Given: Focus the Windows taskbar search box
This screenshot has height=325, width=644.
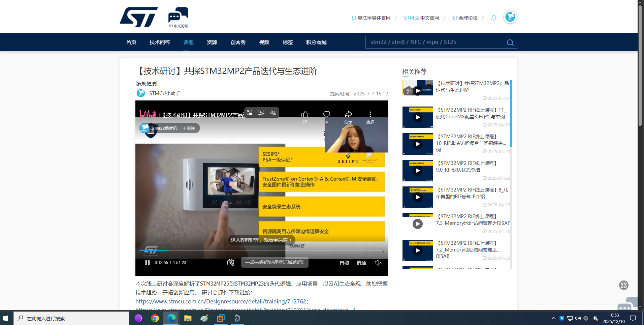Looking at the screenshot, I should click(x=71, y=318).
